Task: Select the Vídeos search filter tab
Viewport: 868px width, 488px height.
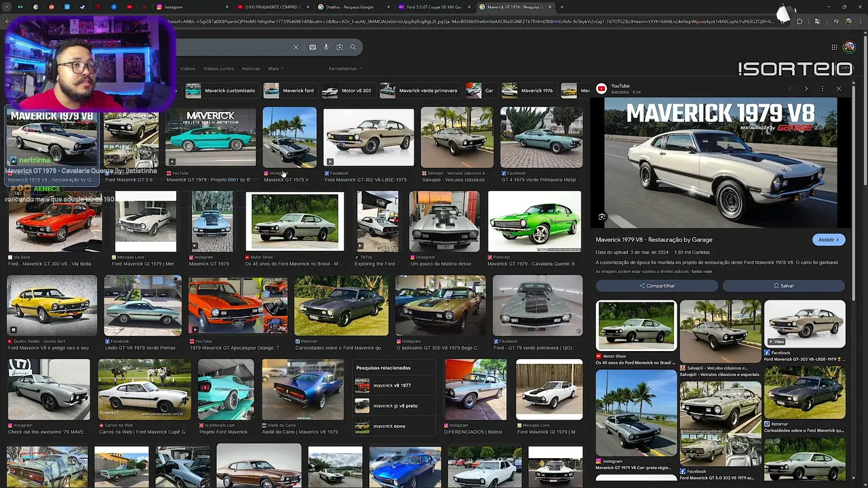Action: click(187, 68)
